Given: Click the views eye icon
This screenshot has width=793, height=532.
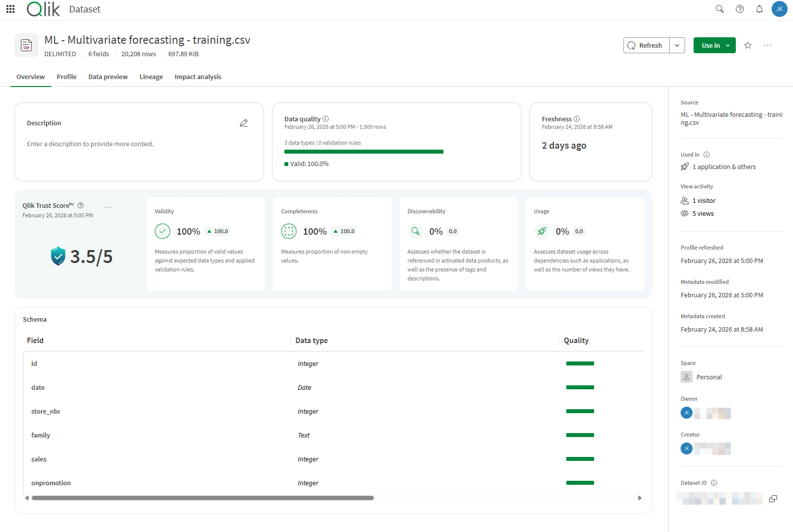Looking at the screenshot, I should pos(685,213).
